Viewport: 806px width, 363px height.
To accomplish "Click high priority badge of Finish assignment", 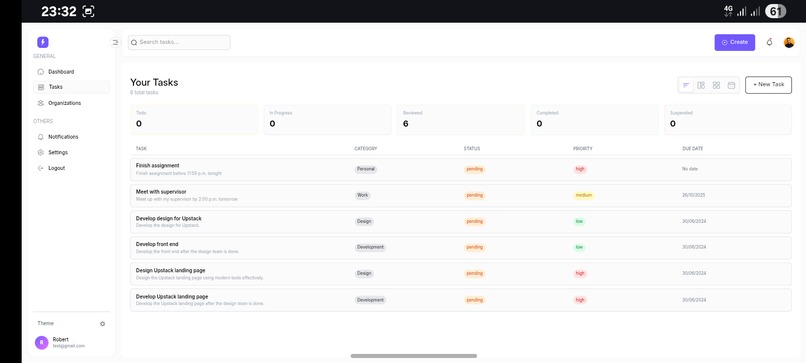I will click(x=580, y=169).
